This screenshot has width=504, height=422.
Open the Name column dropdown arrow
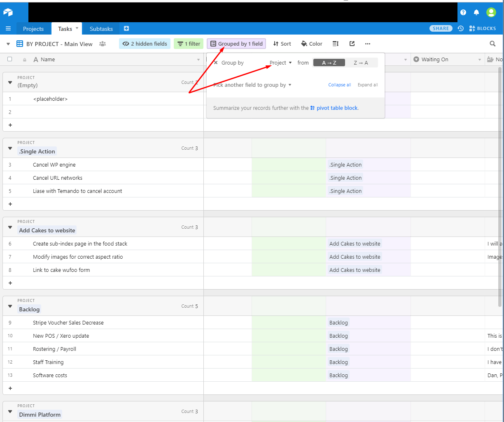tap(198, 60)
